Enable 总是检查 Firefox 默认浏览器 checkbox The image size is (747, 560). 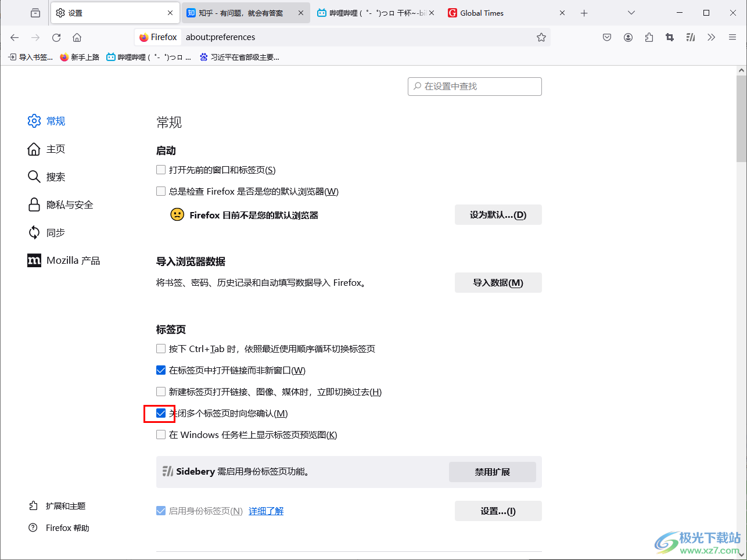(161, 191)
